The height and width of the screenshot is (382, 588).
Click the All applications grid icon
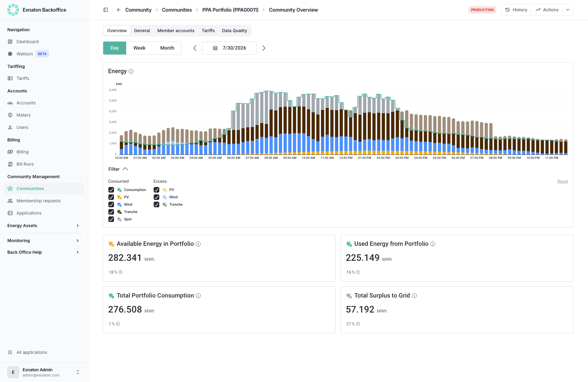[x=10, y=352]
